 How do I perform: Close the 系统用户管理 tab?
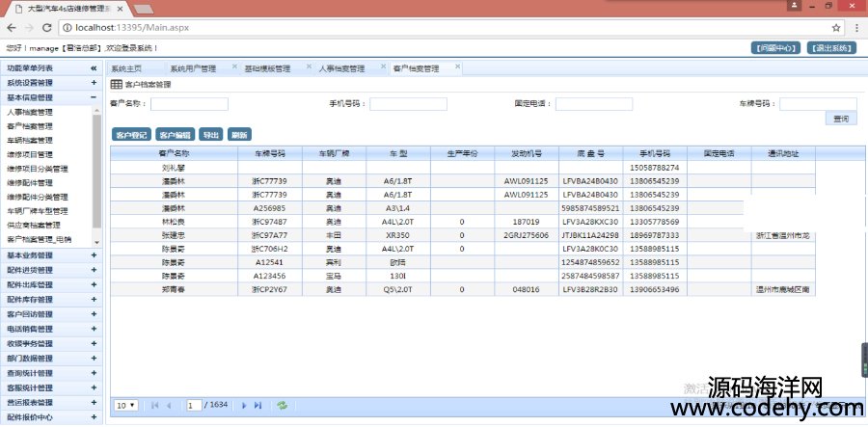[x=232, y=68]
